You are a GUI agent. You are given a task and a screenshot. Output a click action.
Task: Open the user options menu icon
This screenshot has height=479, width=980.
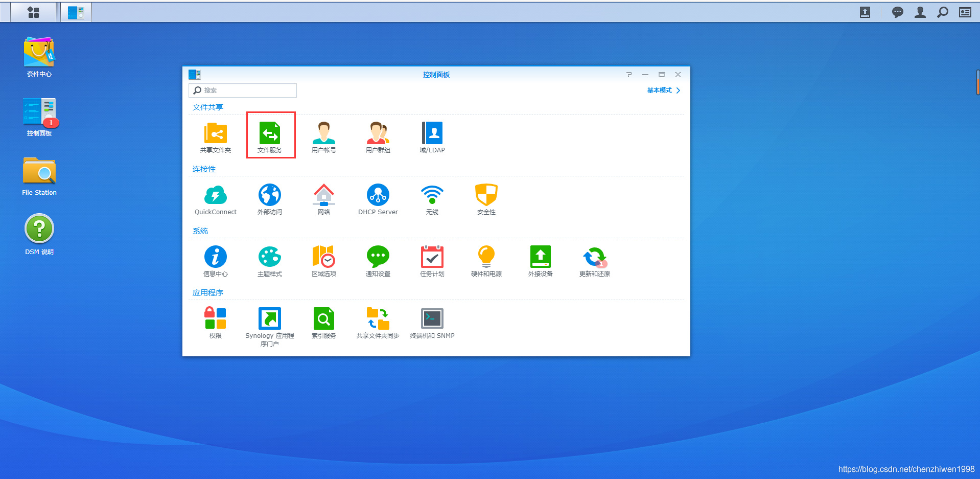tap(920, 12)
